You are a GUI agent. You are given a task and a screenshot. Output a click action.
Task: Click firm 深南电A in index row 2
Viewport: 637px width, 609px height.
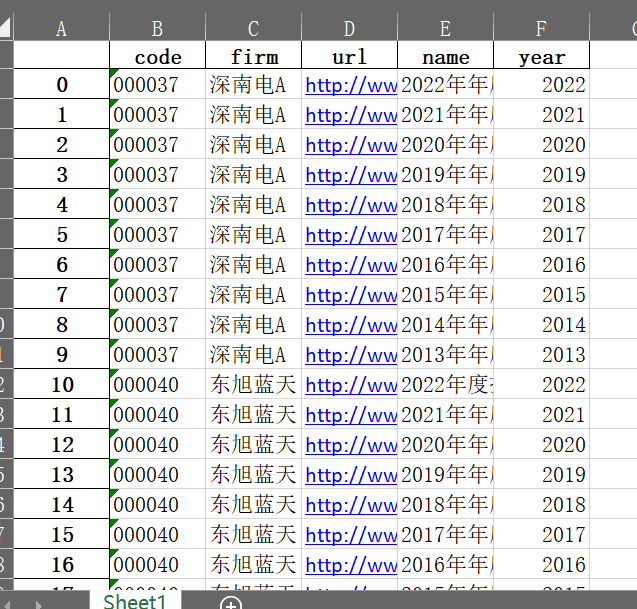click(x=254, y=144)
